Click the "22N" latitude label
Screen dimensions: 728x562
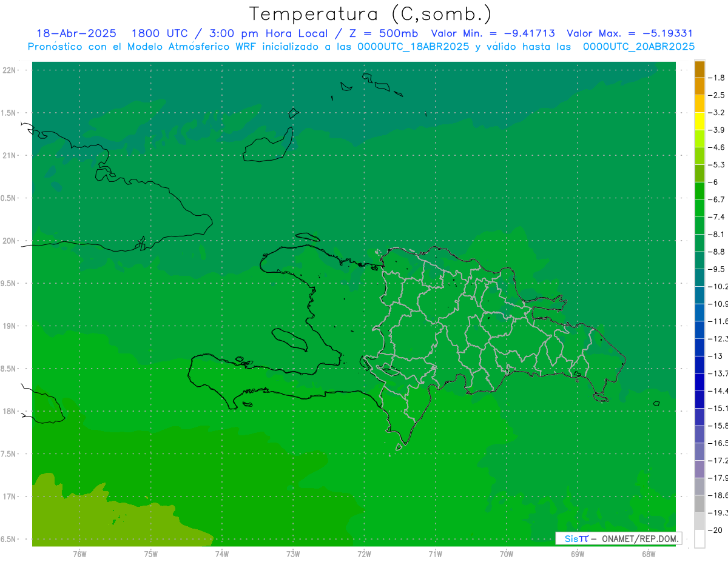coord(10,70)
